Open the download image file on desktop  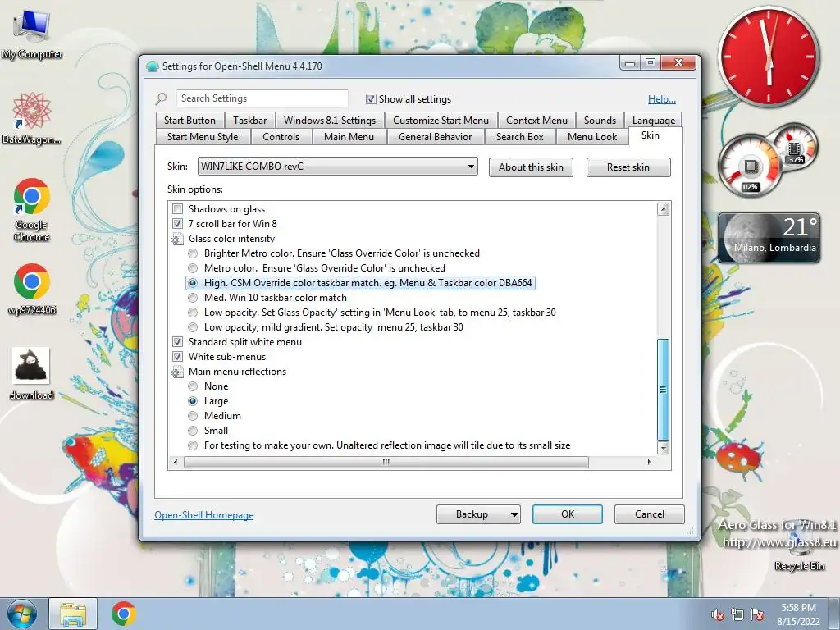pos(32,373)
